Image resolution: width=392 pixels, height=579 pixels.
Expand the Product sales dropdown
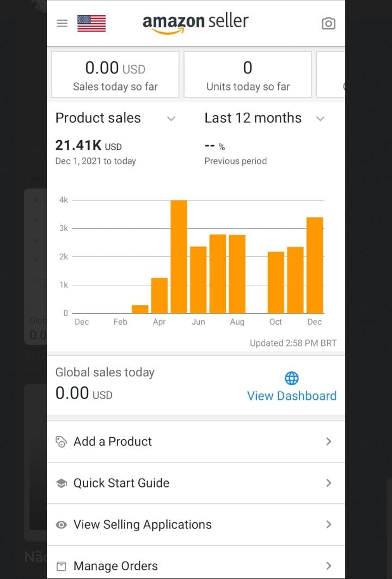(x=171, y=119)
